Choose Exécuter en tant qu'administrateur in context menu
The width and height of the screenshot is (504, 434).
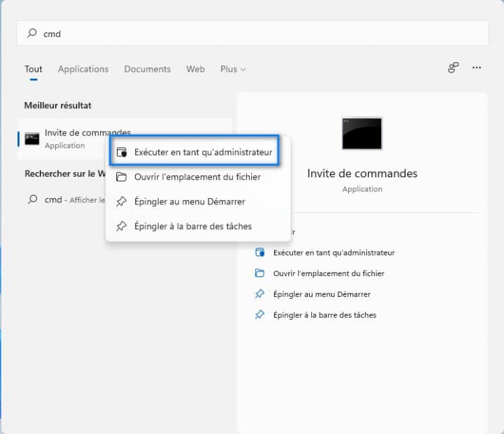pos(202,153)
